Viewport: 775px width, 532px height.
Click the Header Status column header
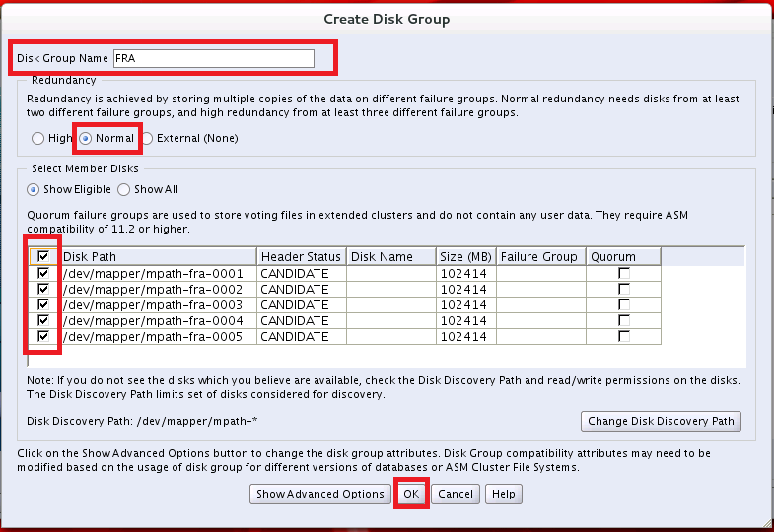301,257
